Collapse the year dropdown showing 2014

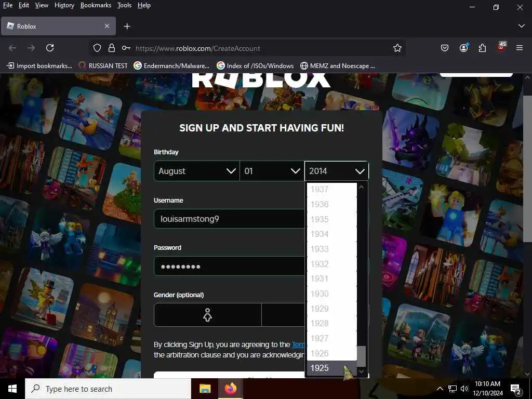[337, 171]
